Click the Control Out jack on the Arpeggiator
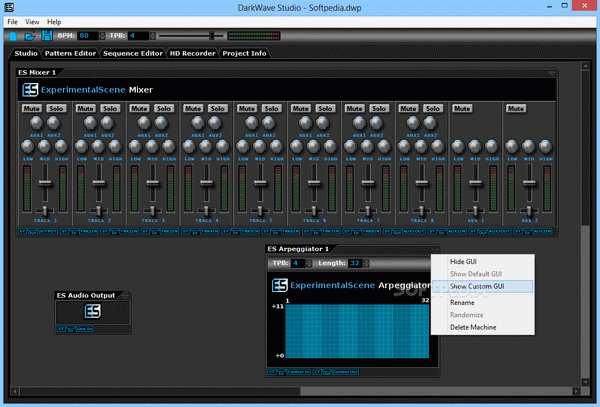This screenshot has width=600, height=407. pos(336,372)
